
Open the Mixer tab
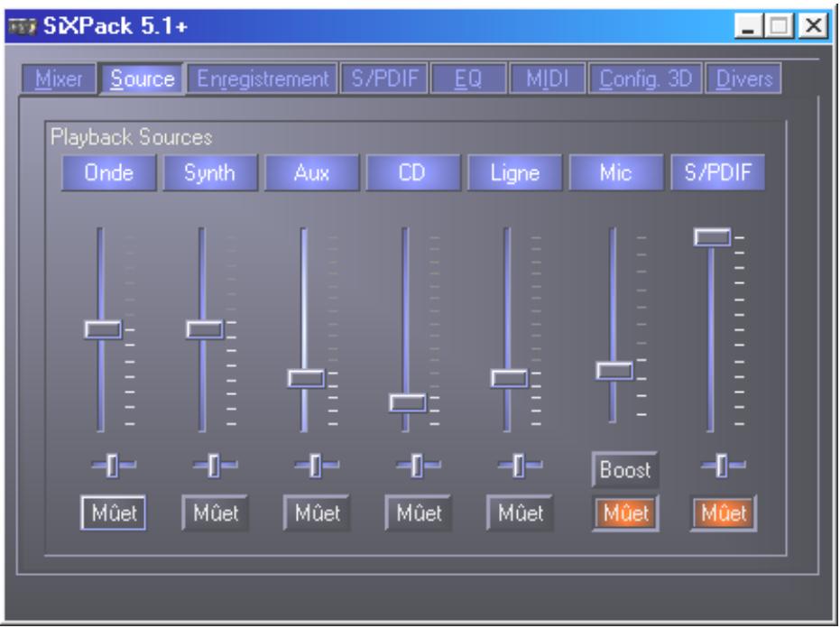click(x=59, y=78)
